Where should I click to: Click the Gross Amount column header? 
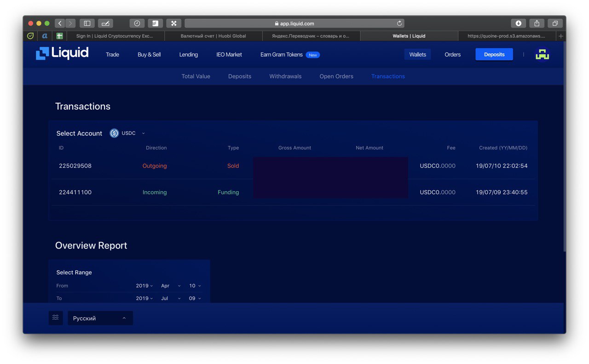click(x=294, y=148)
